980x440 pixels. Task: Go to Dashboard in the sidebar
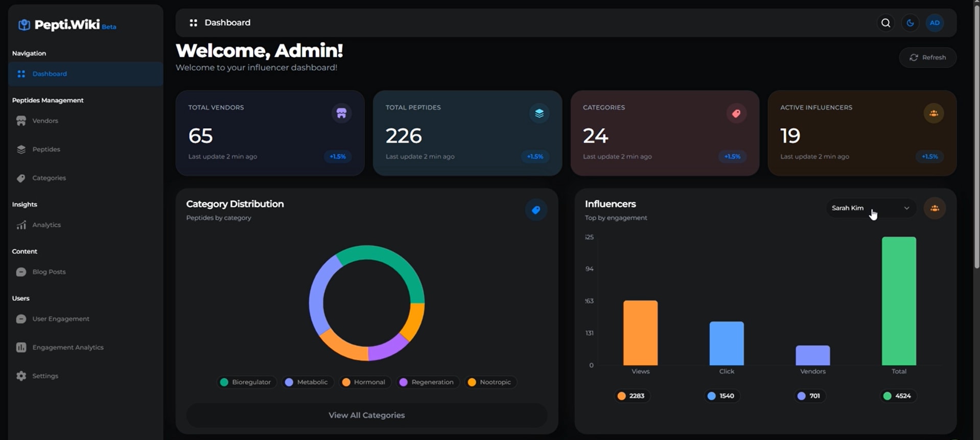point(85,74)
